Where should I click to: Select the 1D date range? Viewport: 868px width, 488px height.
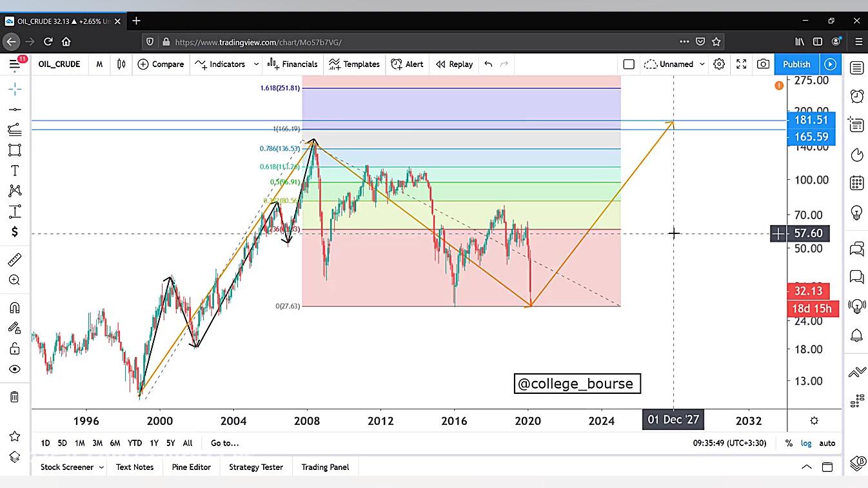tap(45, 443)
